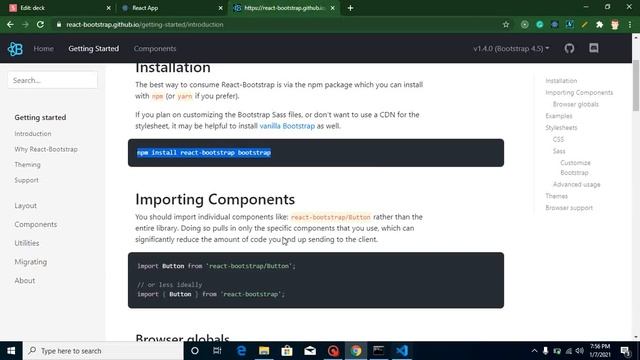Close the React App tab
640x360 pixels.
pos(221,8)
